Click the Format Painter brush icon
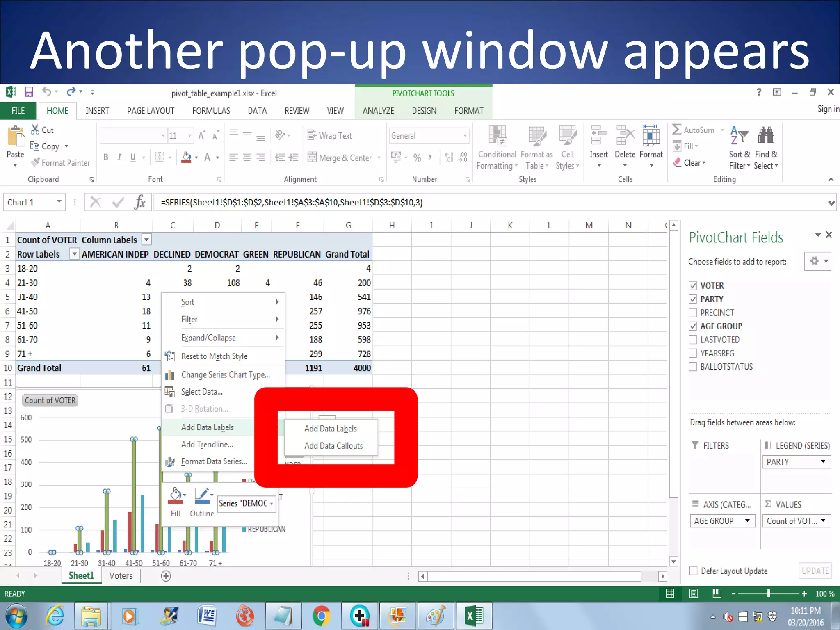Viewport: 840px width, 630px height. click(35, 162)
